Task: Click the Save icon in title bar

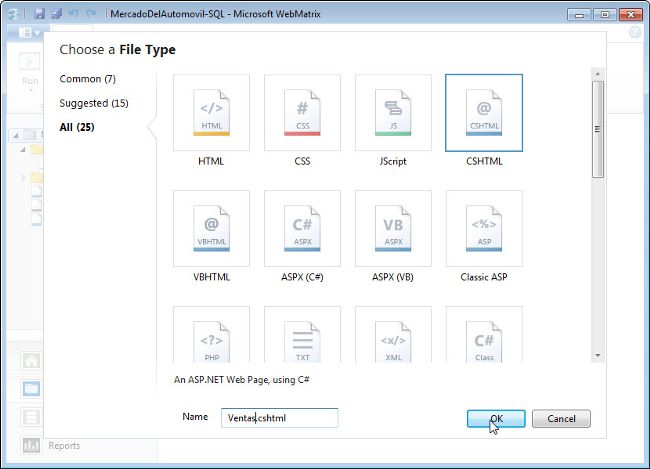Action: (39, 14)
